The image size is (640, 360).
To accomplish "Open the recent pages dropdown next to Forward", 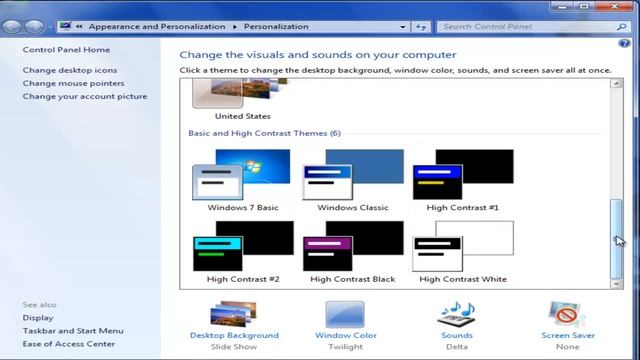I will pos(49,27).
